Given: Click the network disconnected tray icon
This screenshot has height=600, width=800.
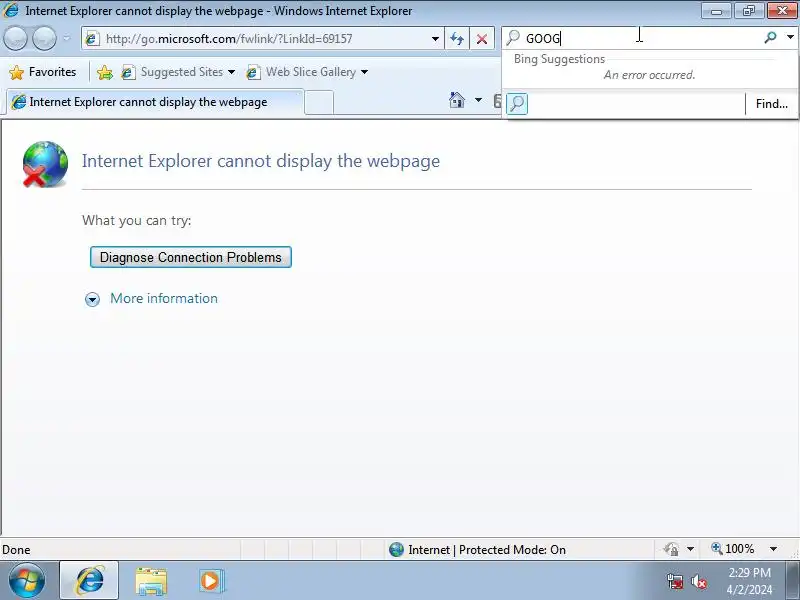Looking at the screenshot, I should point(675,581).
